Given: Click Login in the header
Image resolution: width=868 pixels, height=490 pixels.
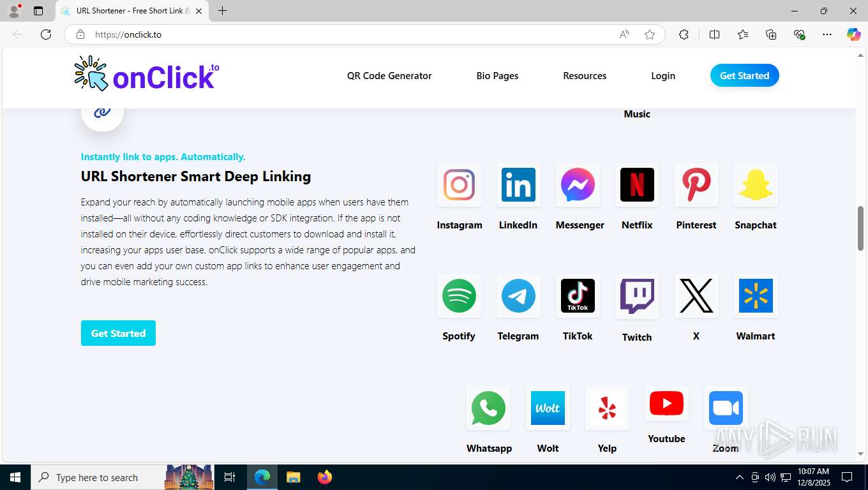Looking at the screenshot, I should click(663, 75).
